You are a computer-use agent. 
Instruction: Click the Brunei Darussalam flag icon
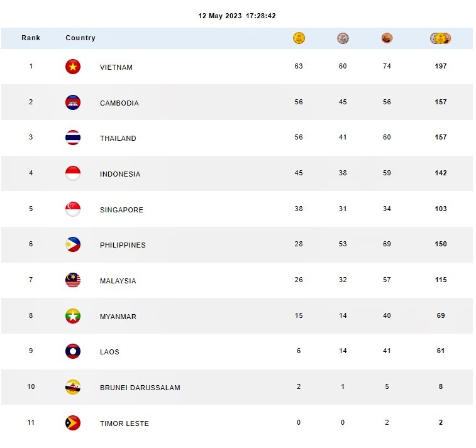73,387
